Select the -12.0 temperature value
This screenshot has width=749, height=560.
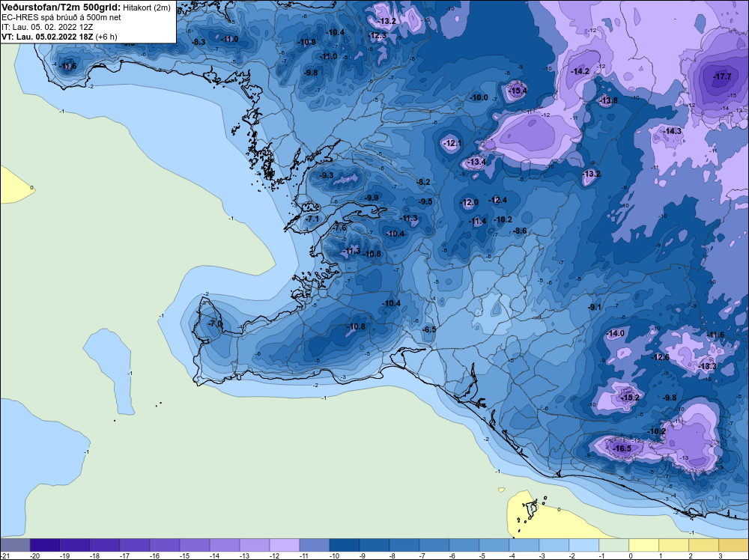point(469,202)
